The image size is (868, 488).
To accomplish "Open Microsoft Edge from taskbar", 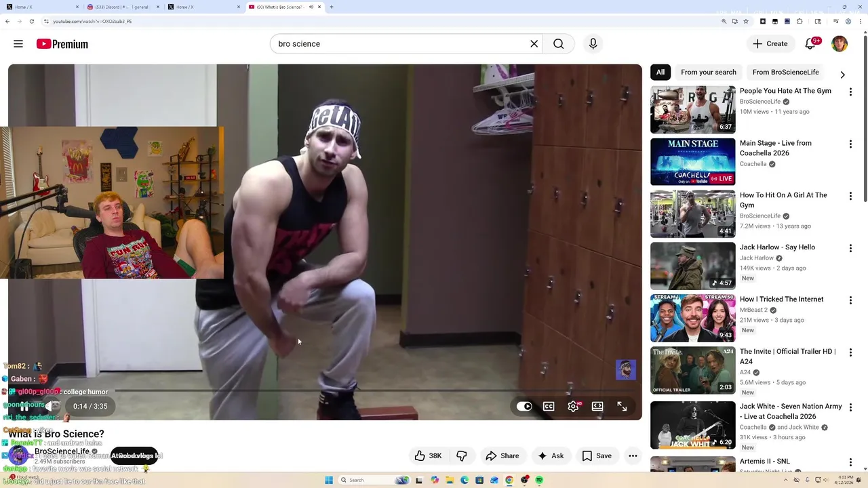I will (464, 480).
